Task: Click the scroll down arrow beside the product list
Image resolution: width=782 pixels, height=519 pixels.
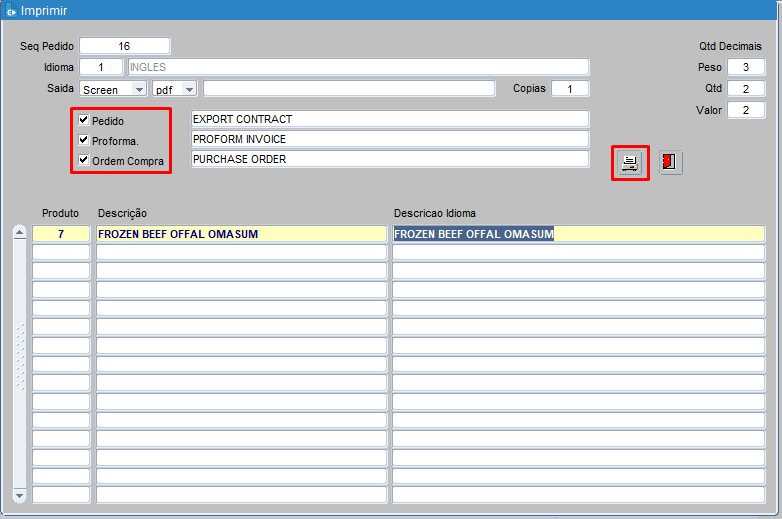Action: 19,495
